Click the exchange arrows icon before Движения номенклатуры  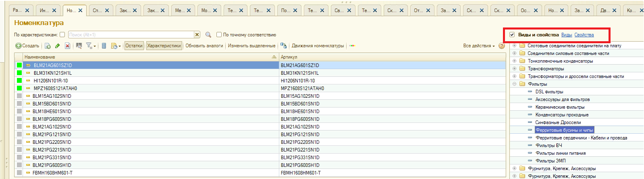coord(284,46)
